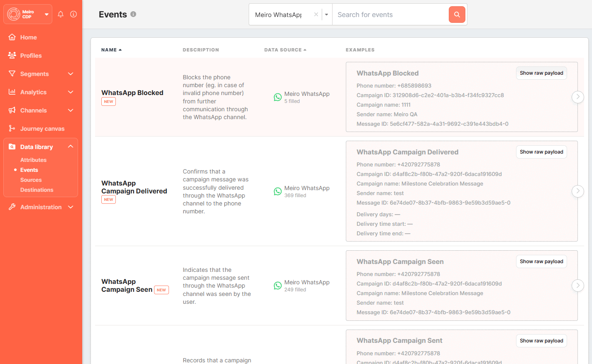The height and width of the screenshot is (364, 592).
Task: Click the Search for events field
Action: coord(390,15)
